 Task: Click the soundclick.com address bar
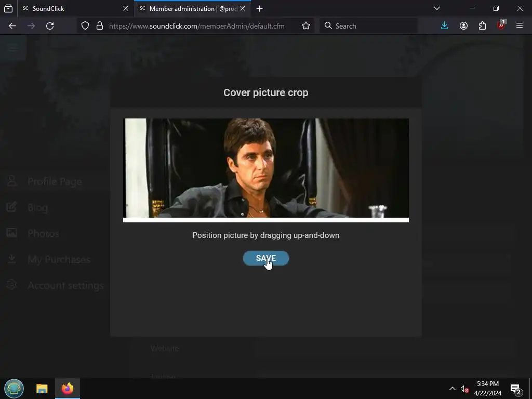[197, 26]
